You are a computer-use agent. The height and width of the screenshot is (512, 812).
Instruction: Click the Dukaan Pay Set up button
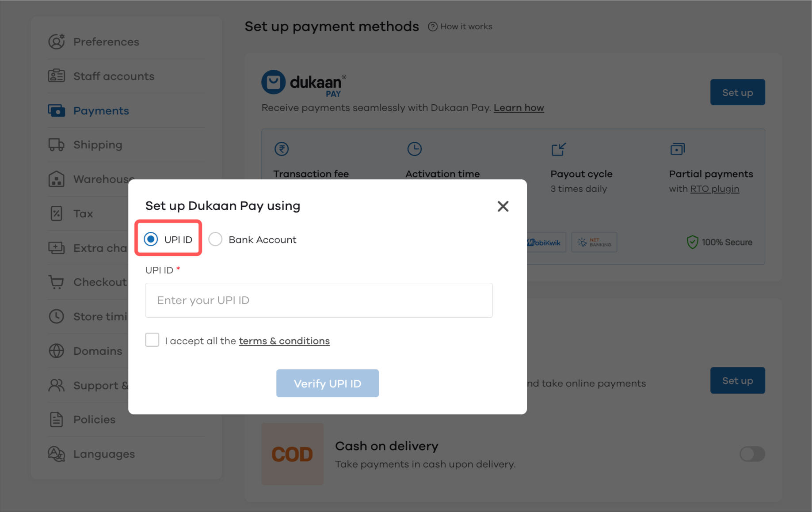737,92
